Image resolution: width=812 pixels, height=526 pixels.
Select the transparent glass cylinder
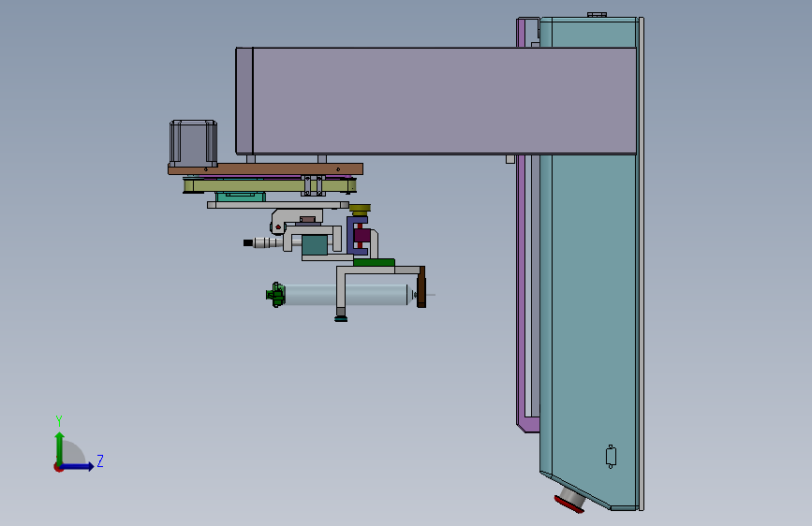pos(345,295)
